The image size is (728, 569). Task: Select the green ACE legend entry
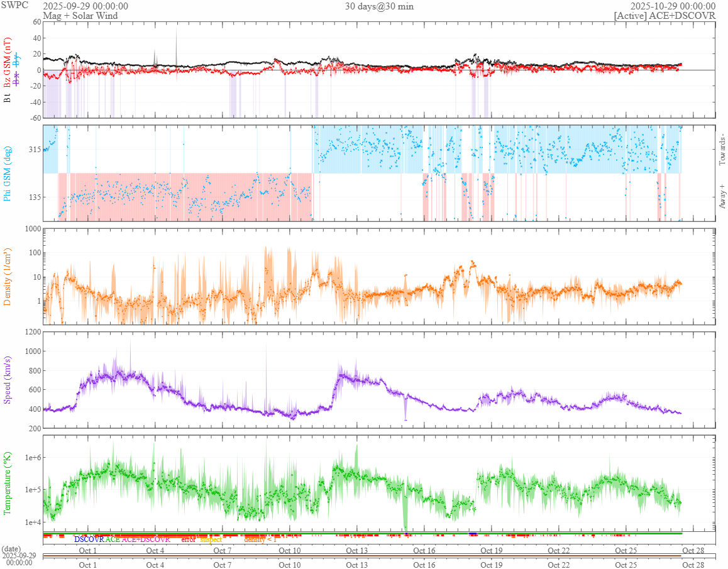(113, 539)
